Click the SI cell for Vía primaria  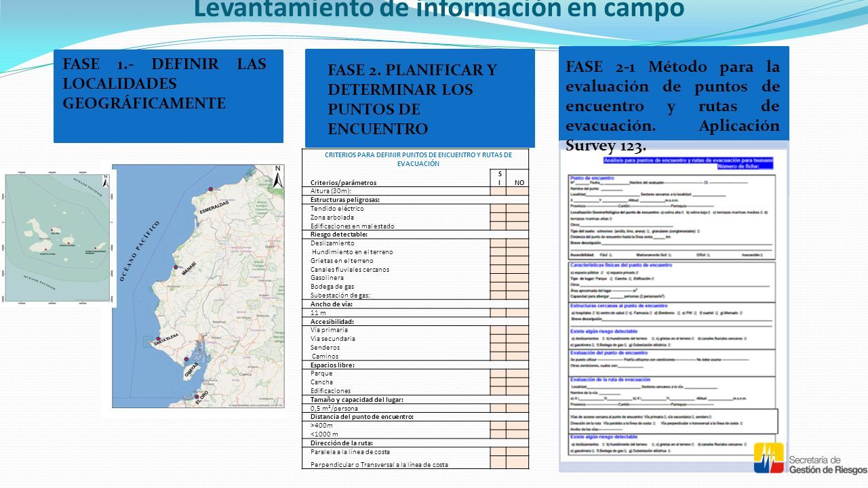pos(498,330)
